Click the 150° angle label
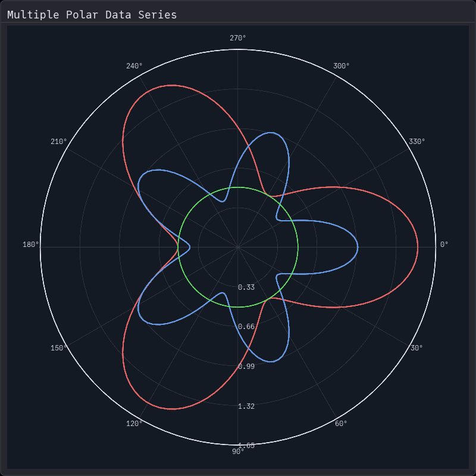476x476 pixels. (58, 347)
